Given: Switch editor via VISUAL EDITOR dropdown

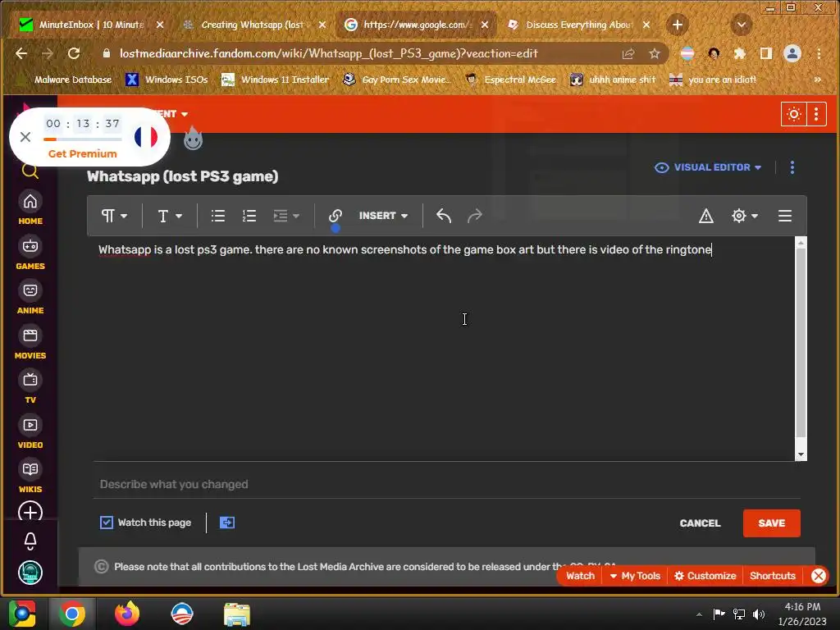Looking at the screenshot, I should [x=708, y=167].
